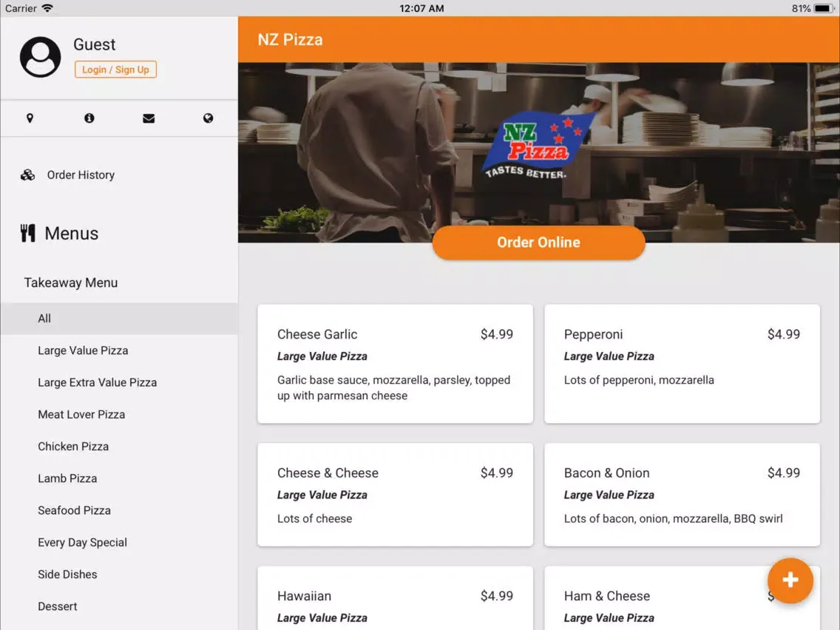Tap the Guest profile avatar icon
Screen dimensions: 840x630
click(40, 57)
